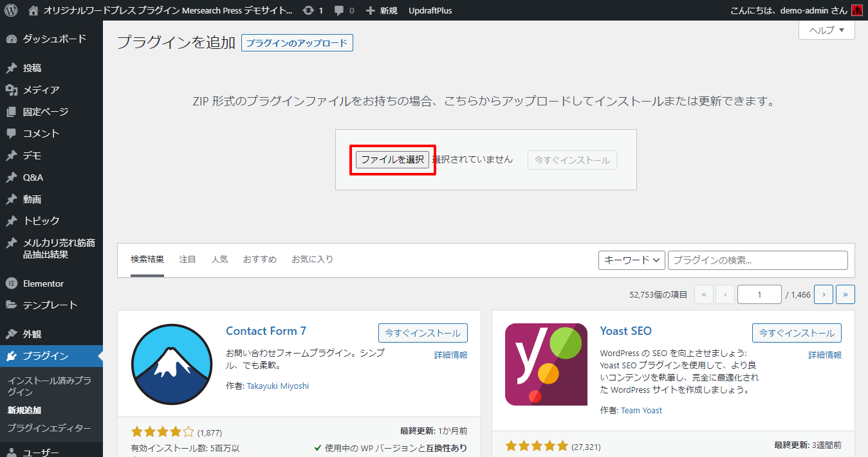Screen dimensions: 868x457
Task: Click the 外観 paintbrush icon
Action: [11, 334]
